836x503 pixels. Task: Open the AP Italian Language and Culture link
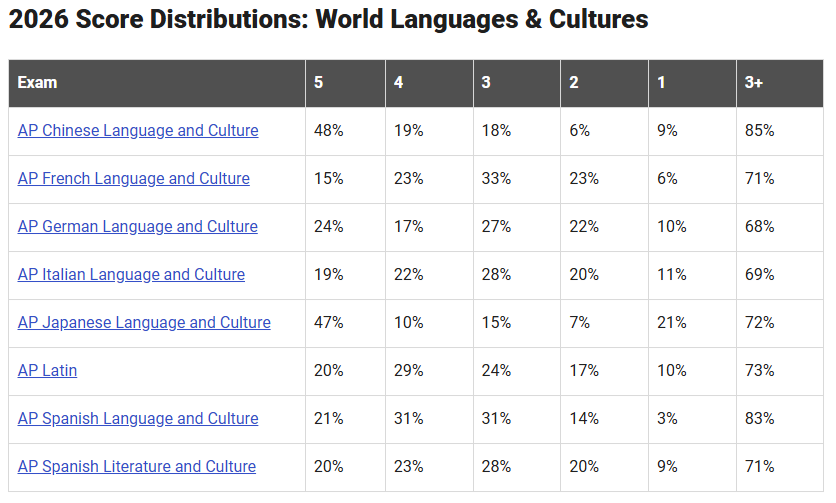pos(131,275)
